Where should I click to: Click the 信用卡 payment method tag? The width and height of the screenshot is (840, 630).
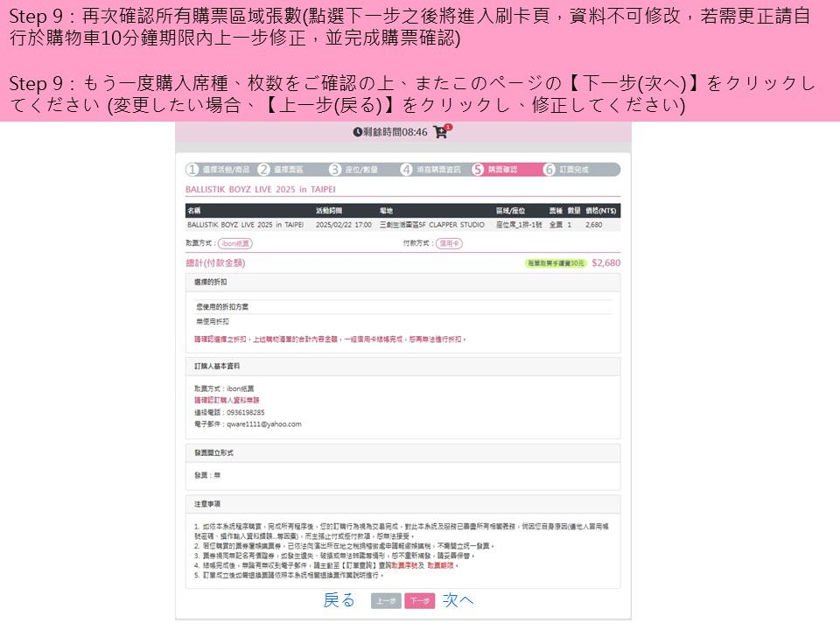point(450,243)
